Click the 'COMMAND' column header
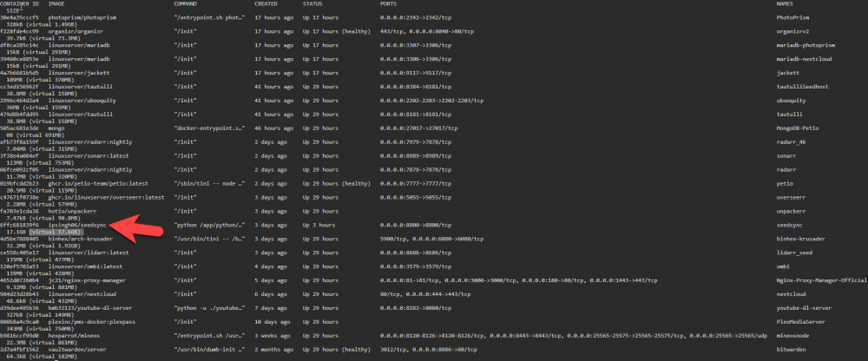The image size is (868, 361). [x=186, y=3]
